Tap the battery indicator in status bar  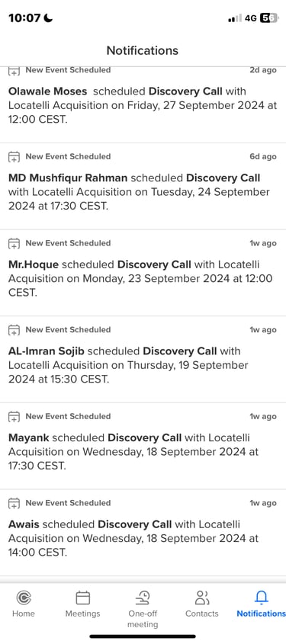(x=268, y=18)
